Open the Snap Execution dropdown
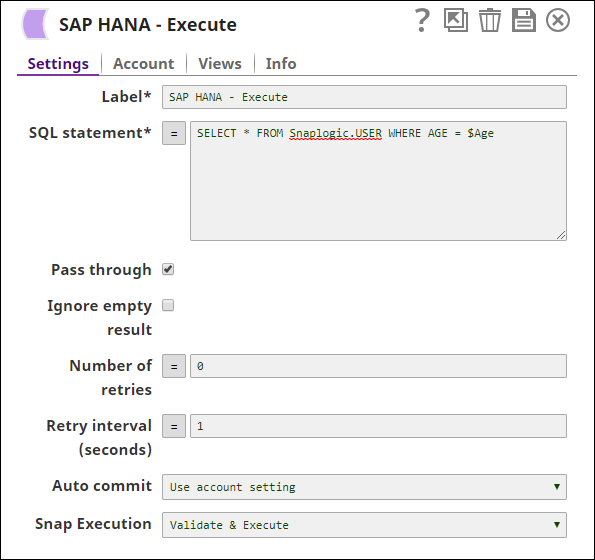This screenshot has height=560, width=595. 364,525
